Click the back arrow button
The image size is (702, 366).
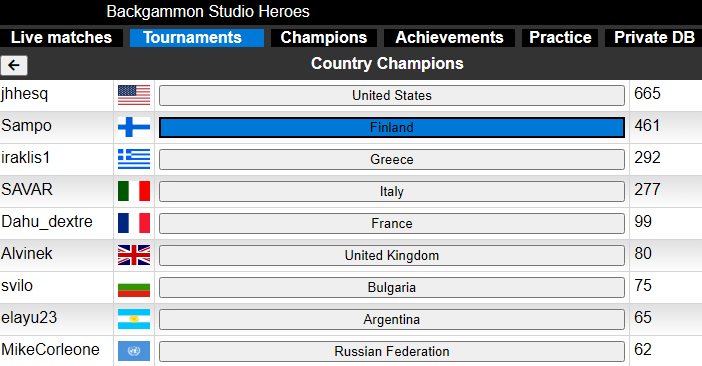coord(14,65)
